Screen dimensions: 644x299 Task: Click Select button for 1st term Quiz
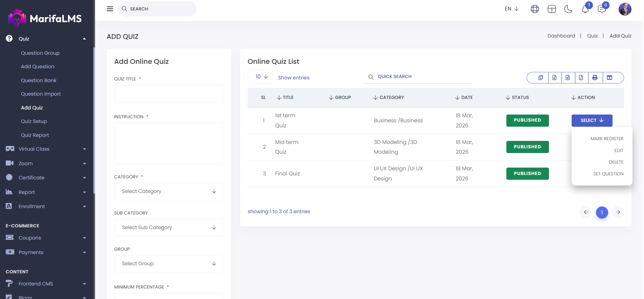[592, 121]
